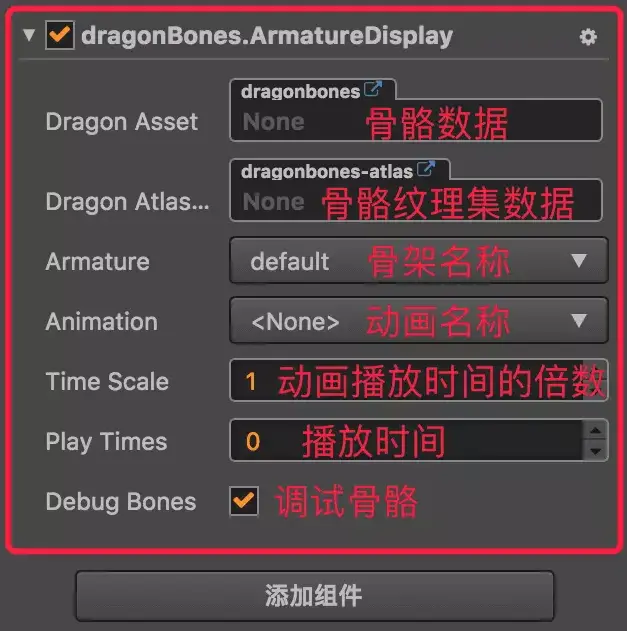Viewport: 627px width, 631px height.
Task: Click the dragonbones-atlas link icon
Action: coord(426,169)
